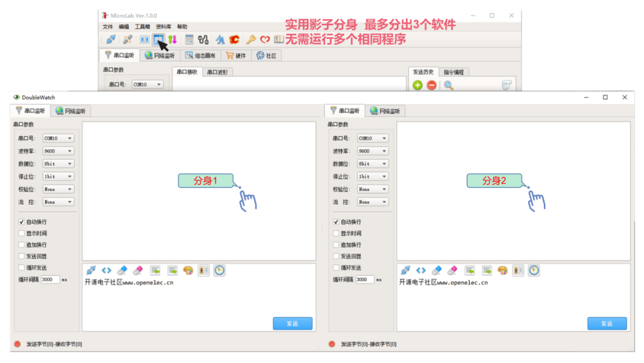The width and height of the screenshot is (644, 363).
Task: Click 发送 button in left pane
Action: click(292, 324)
